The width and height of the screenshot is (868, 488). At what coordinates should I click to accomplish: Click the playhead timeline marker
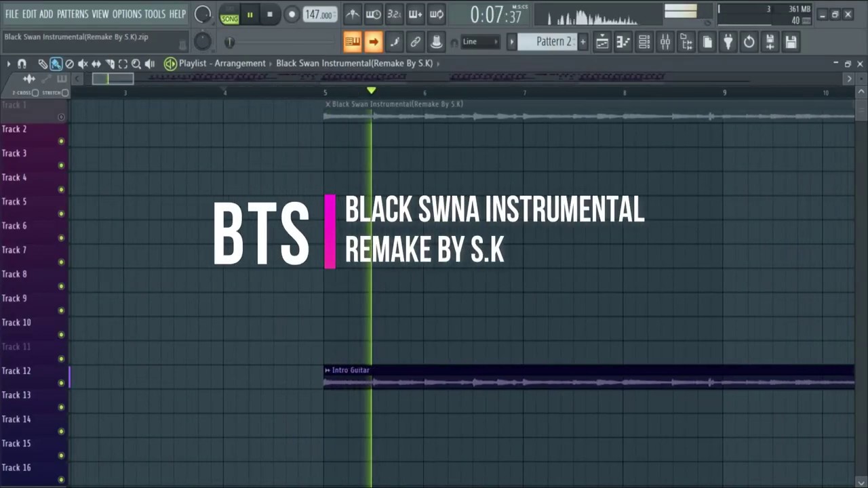coord(371,90)
